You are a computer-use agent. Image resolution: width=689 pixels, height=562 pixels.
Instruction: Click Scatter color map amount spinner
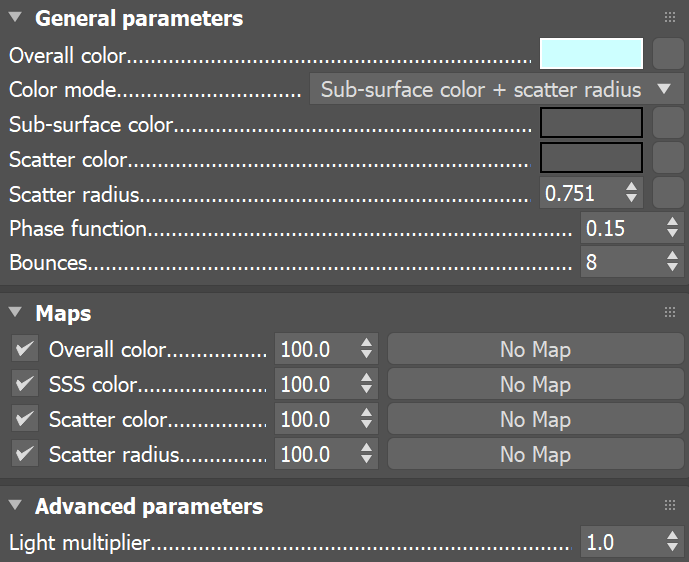(x=366, y=419)
